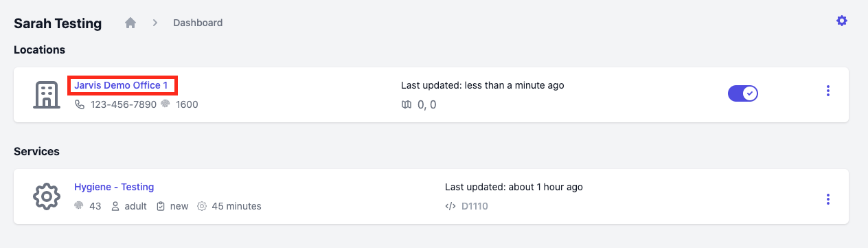Click the home breadcrumb icon
The image size is (868, 248).
(x=130, y=23)
